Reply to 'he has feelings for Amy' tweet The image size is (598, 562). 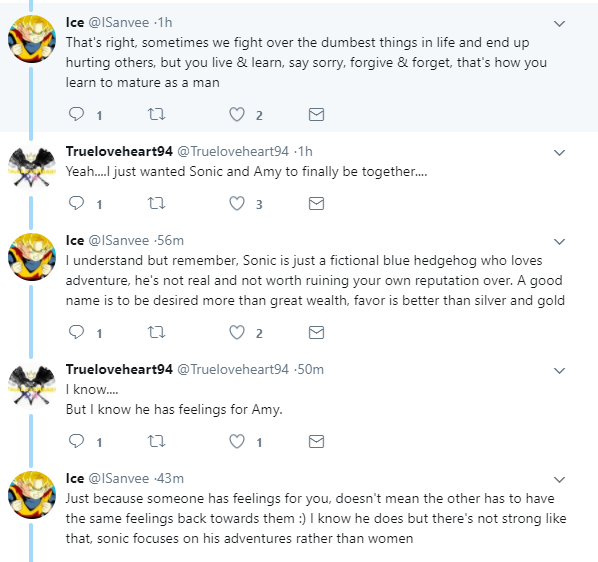pyautogui.click(x=76, y=441)
